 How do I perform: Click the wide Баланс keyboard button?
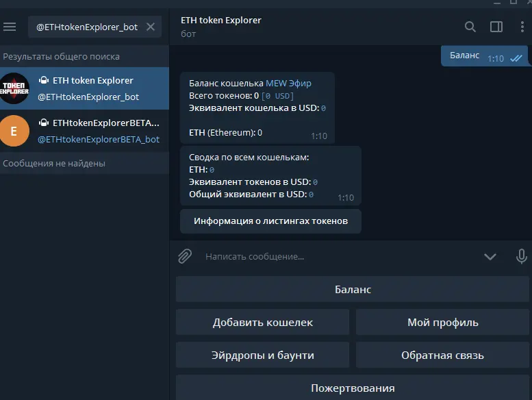[353, 290]
